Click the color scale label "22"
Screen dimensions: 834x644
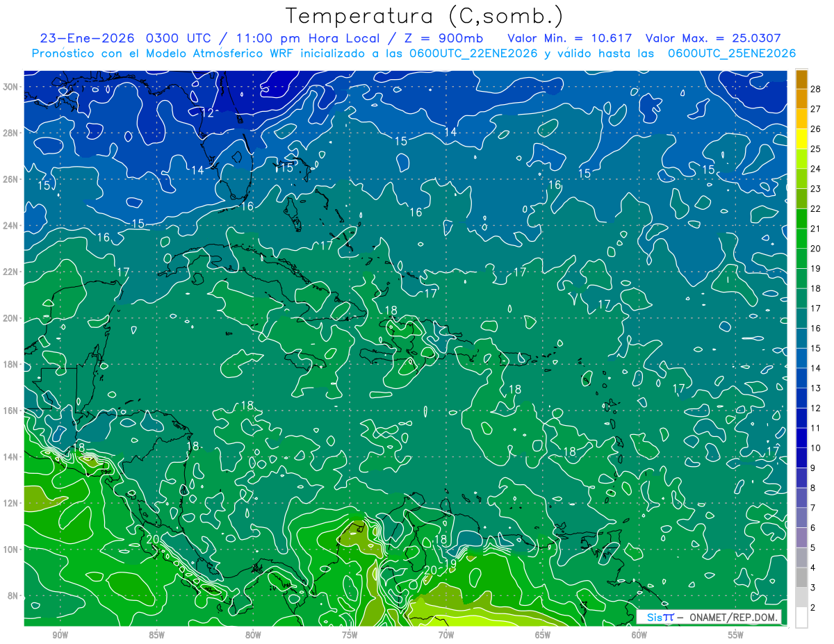(x=816, y=208)
